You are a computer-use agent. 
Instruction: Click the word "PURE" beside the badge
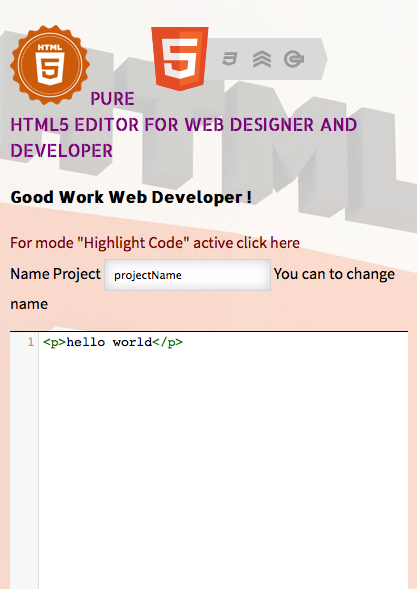point(112,99)
